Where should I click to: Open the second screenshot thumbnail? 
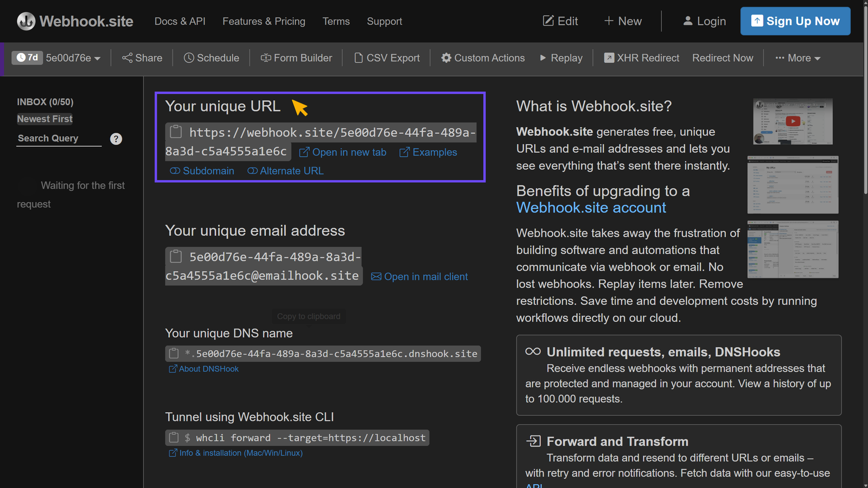click(x=793, y=185)
